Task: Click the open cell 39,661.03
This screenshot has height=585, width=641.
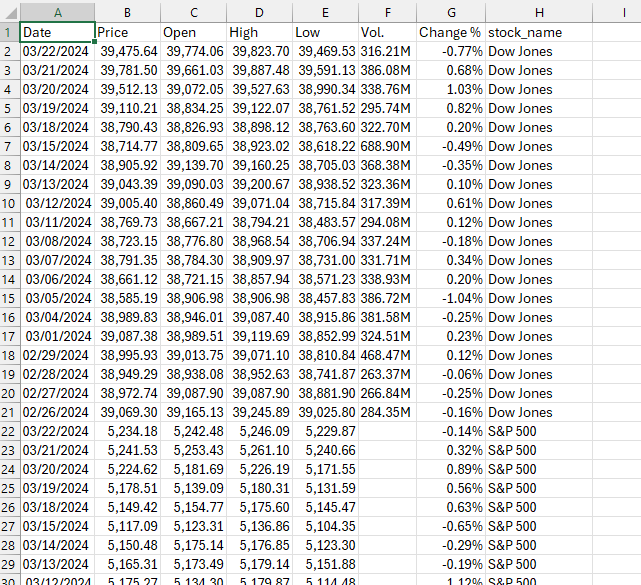Action: pyautogui.click(x=194, y=70)
